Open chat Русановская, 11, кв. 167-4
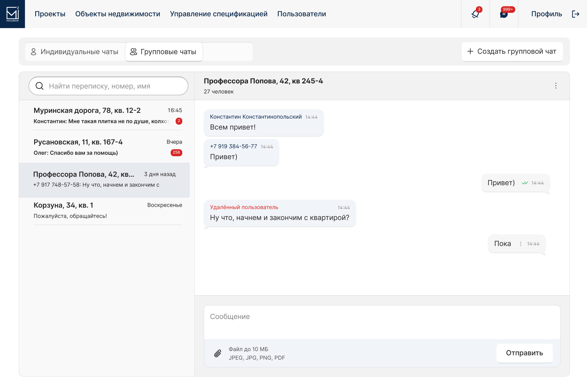This screenshot has height=392, width=587. coord(108,147)
